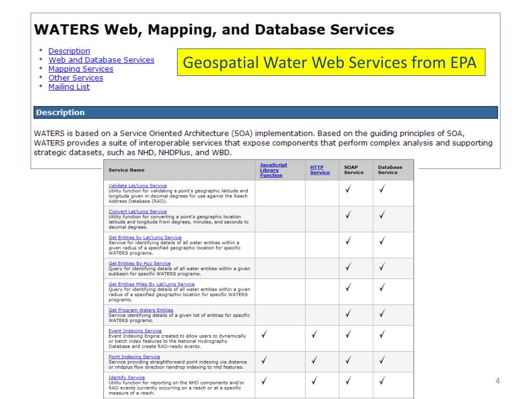Click Database checkmark in Point Indexing row

click(x=382, y=360)
